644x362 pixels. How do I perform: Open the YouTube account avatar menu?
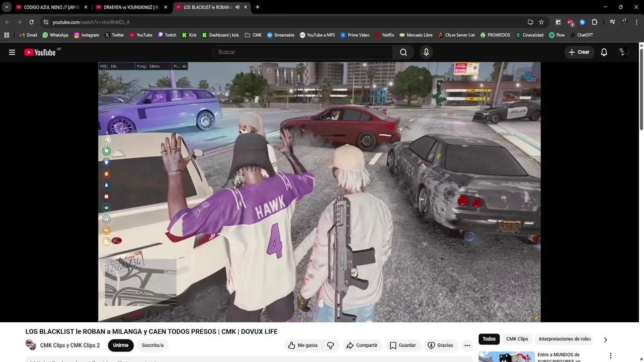[x=623, y=52]
